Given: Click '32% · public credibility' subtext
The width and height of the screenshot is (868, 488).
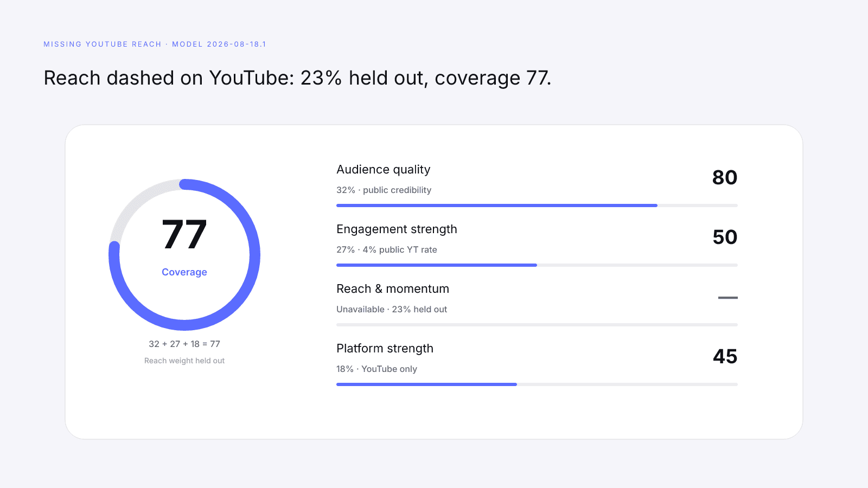Looking at the screenshot, I should 384,190.
